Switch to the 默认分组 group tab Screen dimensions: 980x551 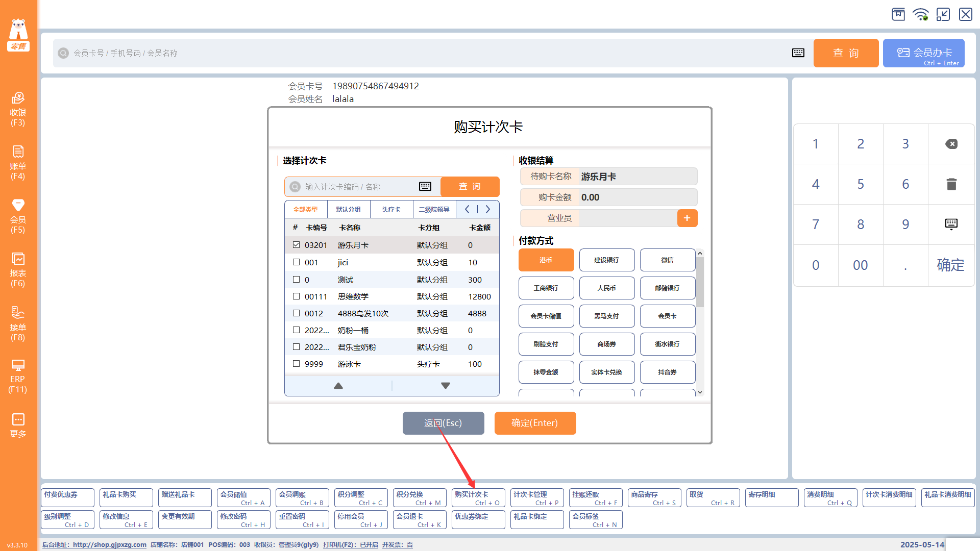tap(348, 210)
